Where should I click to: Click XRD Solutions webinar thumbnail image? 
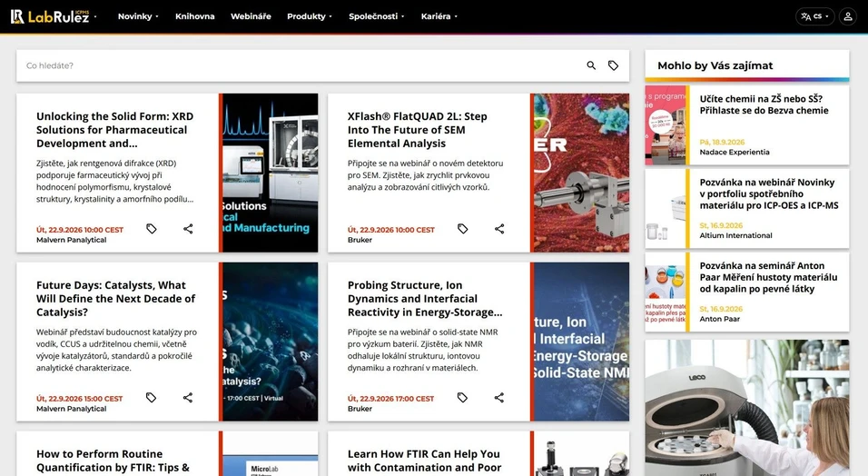click(271, 173)
